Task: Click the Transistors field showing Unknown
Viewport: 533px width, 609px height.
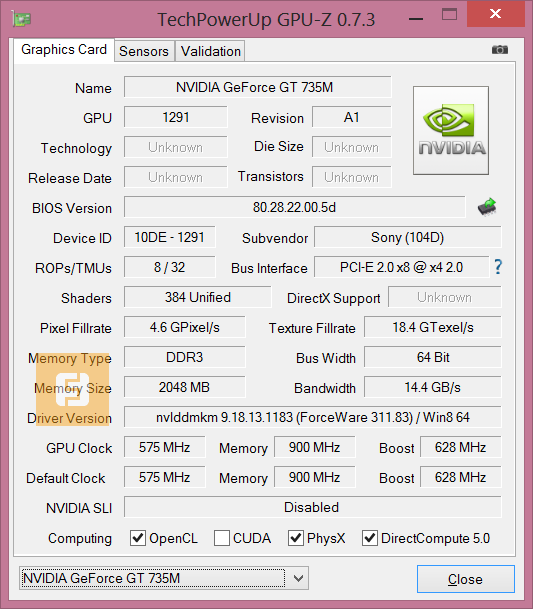Action: 352,177
